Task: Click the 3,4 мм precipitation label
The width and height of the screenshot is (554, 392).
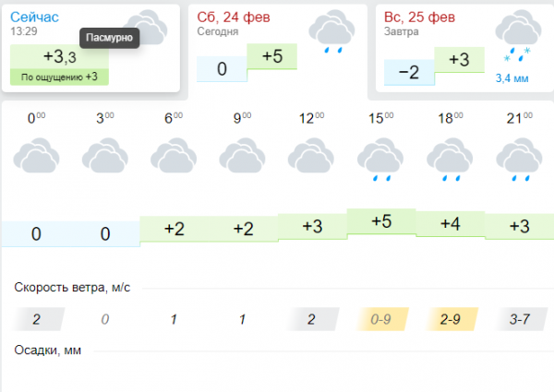Action: tap(512, 78)
